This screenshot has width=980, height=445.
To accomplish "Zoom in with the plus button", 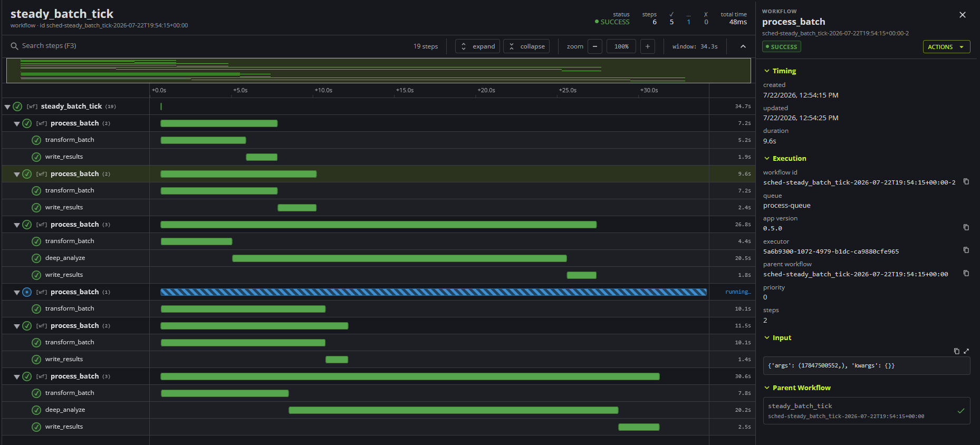I will [x=648, y=46].
